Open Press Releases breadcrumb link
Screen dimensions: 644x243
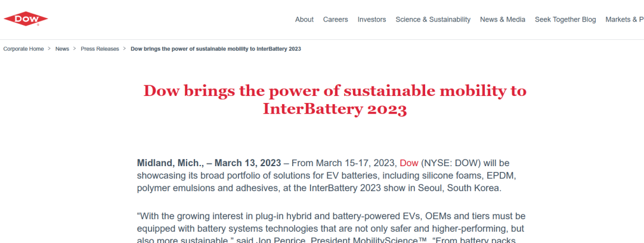click(x=100, y=49)
